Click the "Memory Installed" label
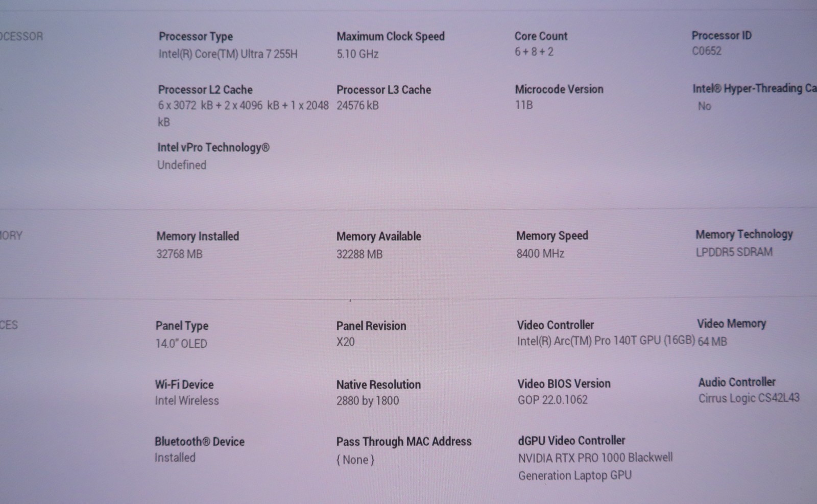The width and height of the screenshot is (817, 504). click(x=198, y=236)
